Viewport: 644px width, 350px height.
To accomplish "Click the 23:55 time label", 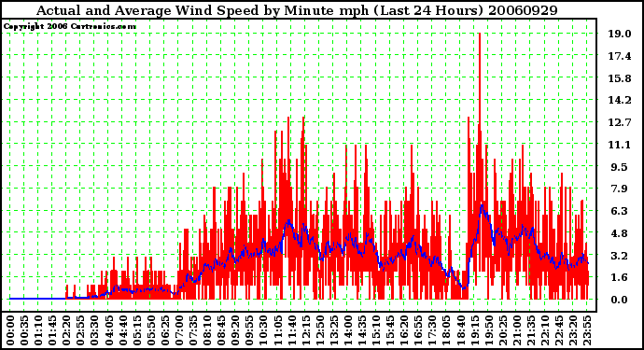I will pyautogui.click(x=586, y=330).
